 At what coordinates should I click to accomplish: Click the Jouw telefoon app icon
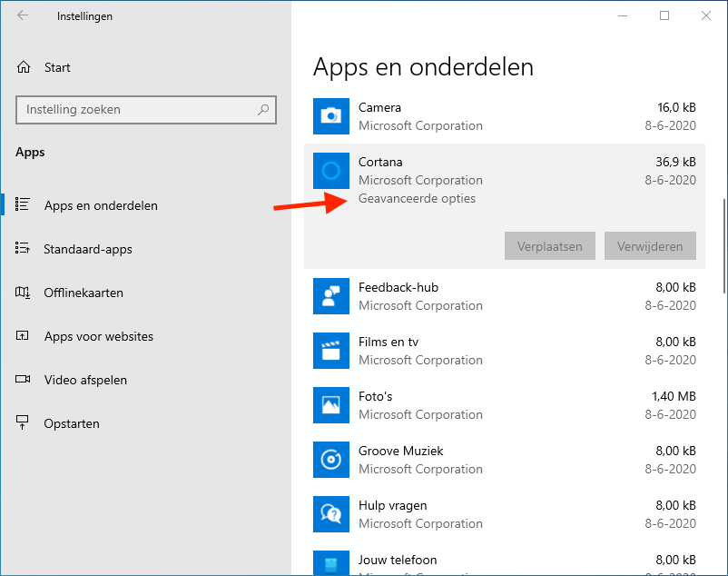tap(331, 562)
